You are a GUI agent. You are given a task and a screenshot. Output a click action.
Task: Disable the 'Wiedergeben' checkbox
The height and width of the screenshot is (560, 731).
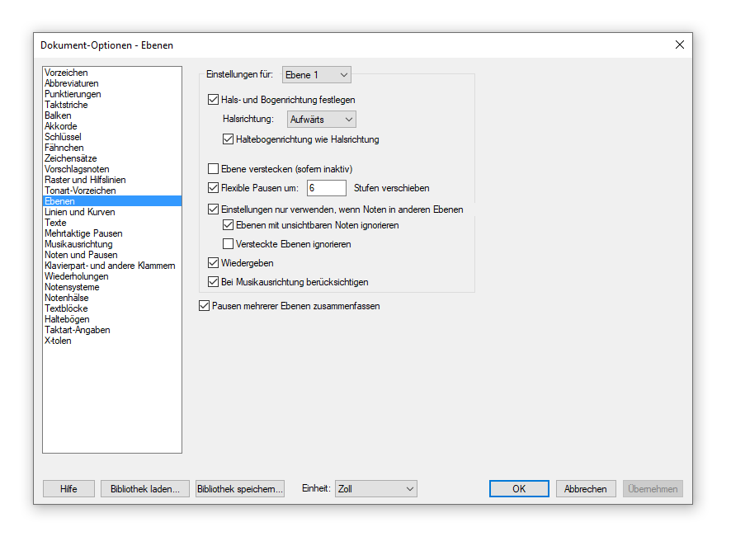point(214,263)
